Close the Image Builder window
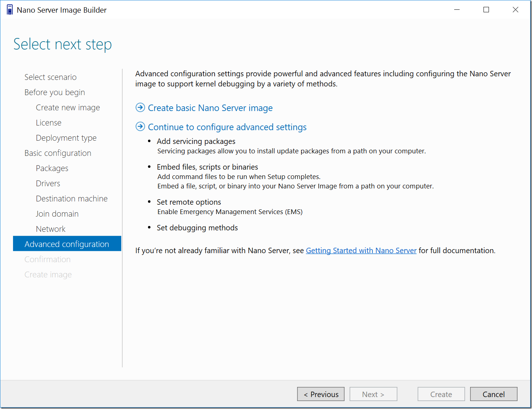This screenshot has height=409, width=532. pos(515,10)
